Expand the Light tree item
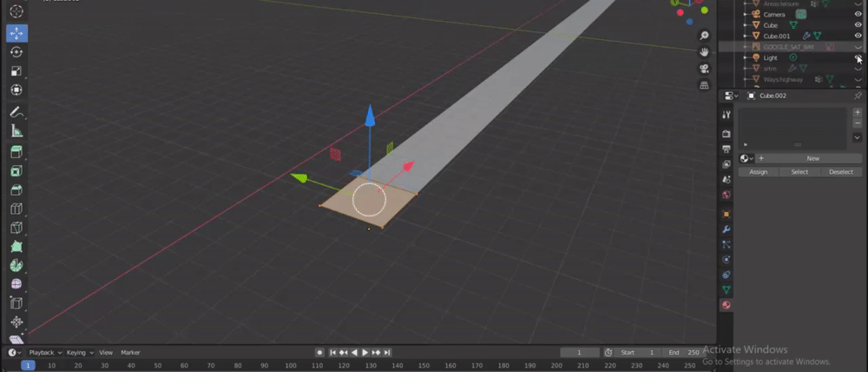868x372 pixels. (746, 57)
